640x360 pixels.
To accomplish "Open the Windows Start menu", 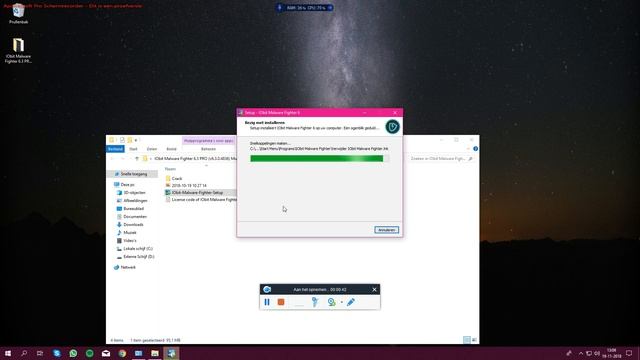I will 8,353.
